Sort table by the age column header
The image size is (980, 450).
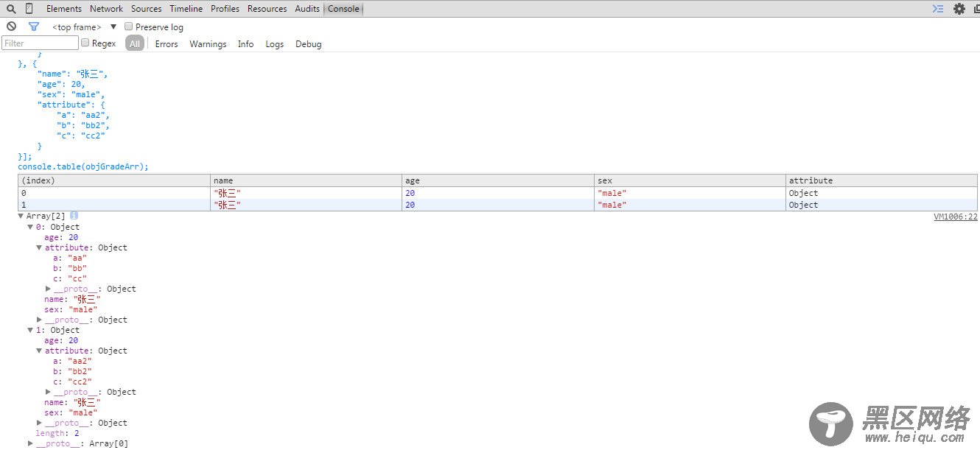tap(498, 180)
